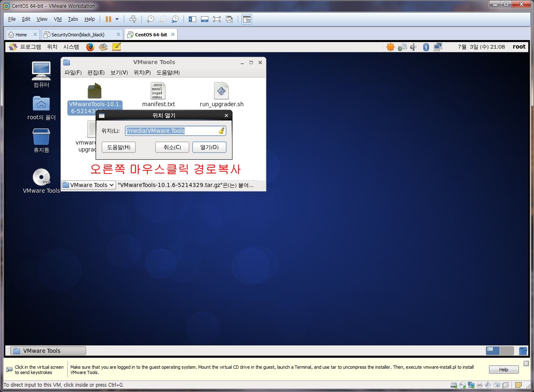
Task: Launch the mail client panel icon
Action: click(x=103, y=47)
